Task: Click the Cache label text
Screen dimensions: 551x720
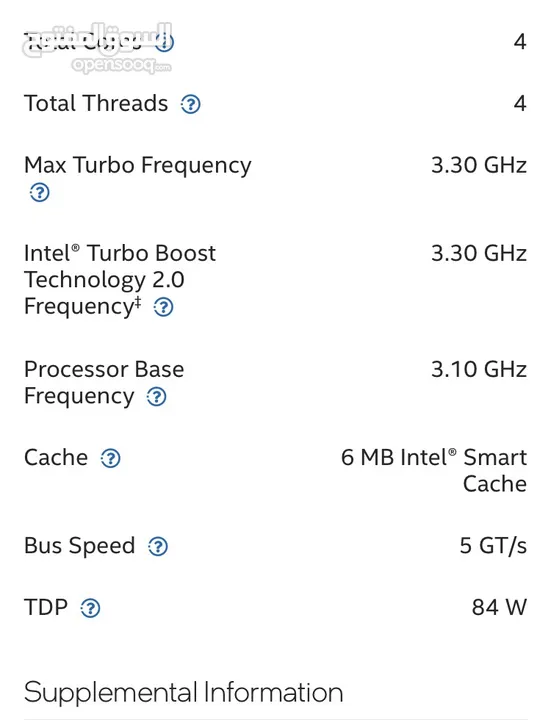Action: [56, 457]
